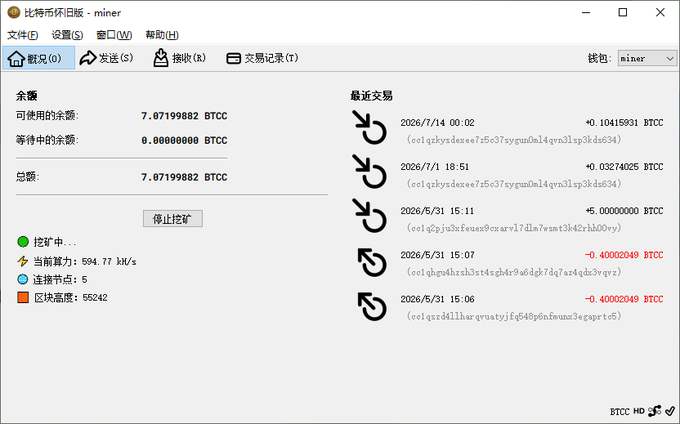The image size is (680, 424).
Task: Click the 最近交易 recent transactions heading
Action: tap(372, 96)
